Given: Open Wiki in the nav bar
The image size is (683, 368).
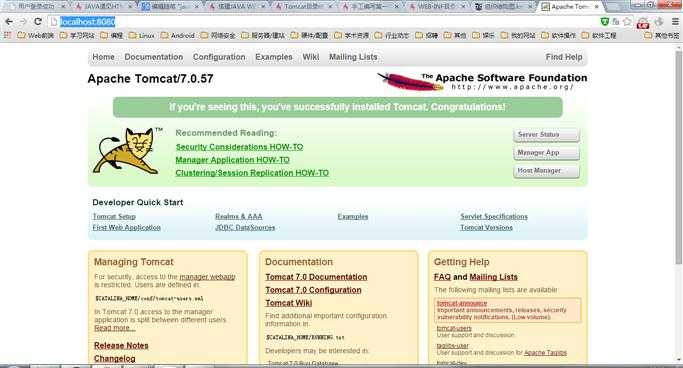Looking at the screenshot, I should coord(311,57).
